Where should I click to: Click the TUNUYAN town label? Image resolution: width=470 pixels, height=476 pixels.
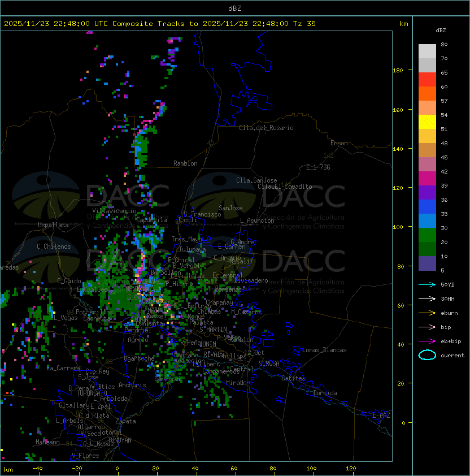click(x=120, y=440)
